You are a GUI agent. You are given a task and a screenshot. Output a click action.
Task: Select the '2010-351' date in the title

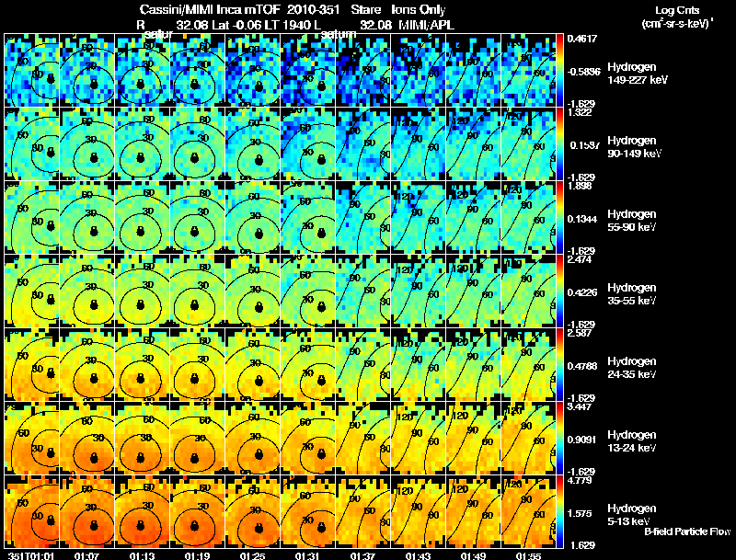[x=313, y=9]
